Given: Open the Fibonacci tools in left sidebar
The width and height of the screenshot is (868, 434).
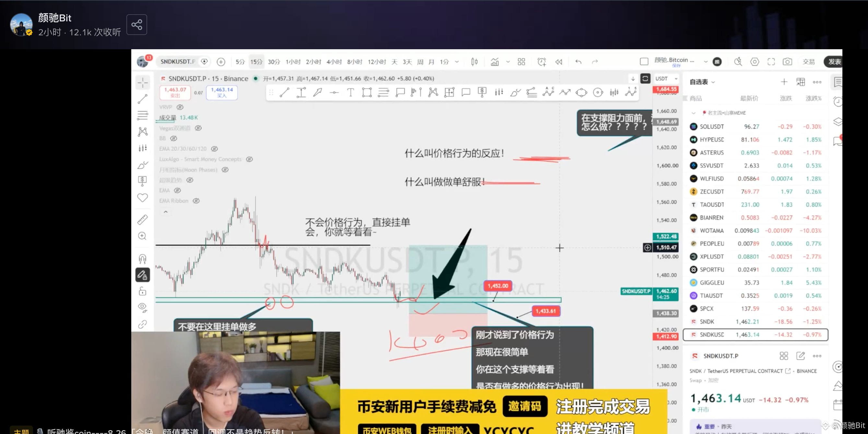Looking at the screenshot, I should pyautogui.click(x=143, y=115).
